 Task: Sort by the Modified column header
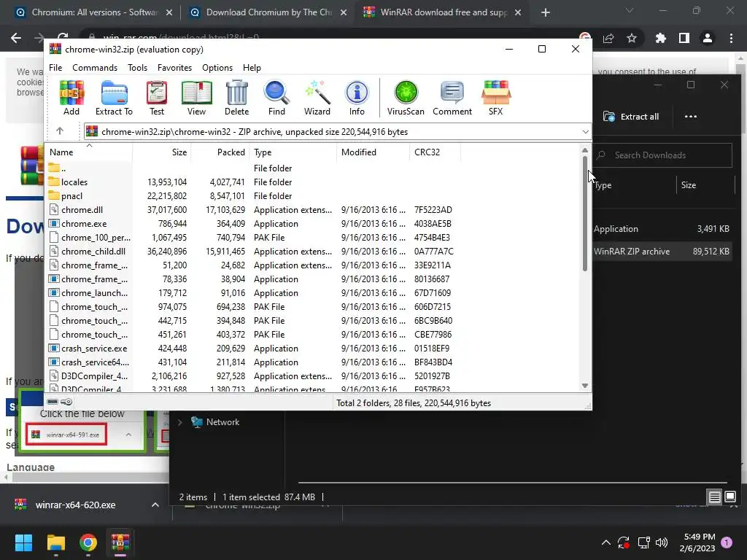[x=373, y=152]
